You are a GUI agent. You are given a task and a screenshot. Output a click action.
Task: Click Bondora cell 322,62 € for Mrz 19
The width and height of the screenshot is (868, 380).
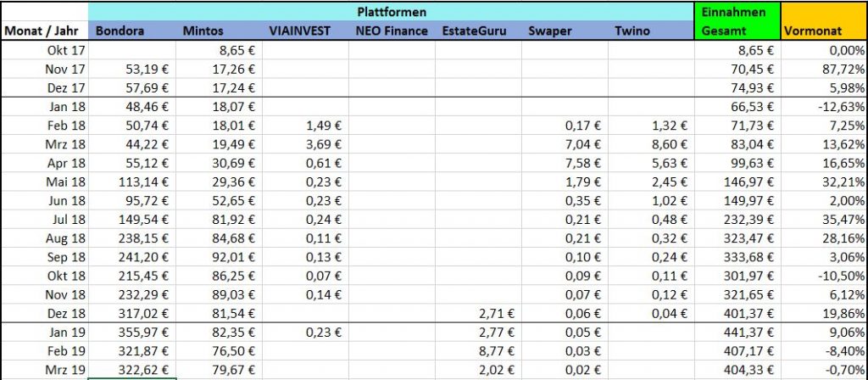pos(131,370)
